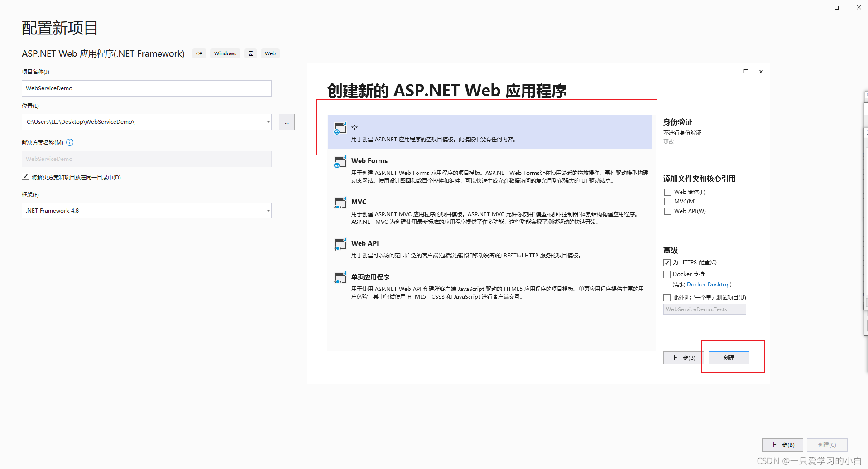Click the 云 tag
This screenshot has height=469, width=868.
coord(251,53)
